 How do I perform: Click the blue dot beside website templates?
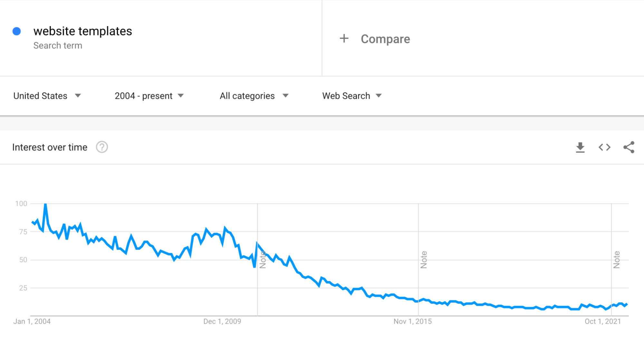pos(17,31)
